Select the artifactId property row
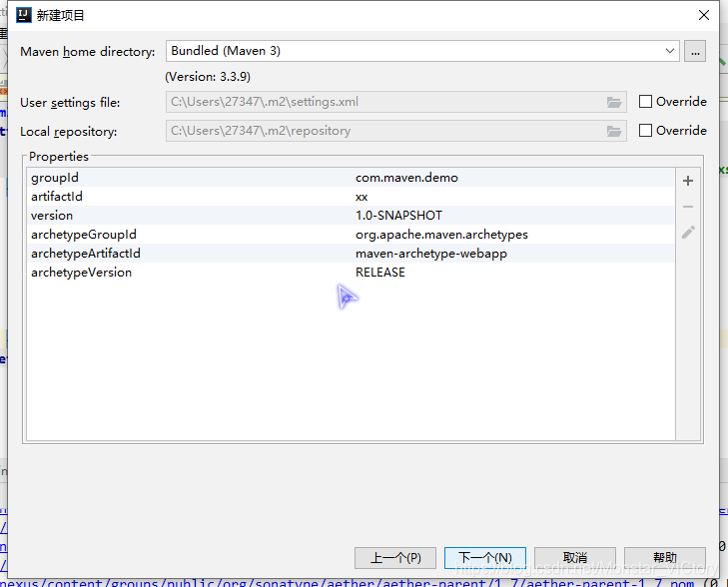 pos(351,197)
